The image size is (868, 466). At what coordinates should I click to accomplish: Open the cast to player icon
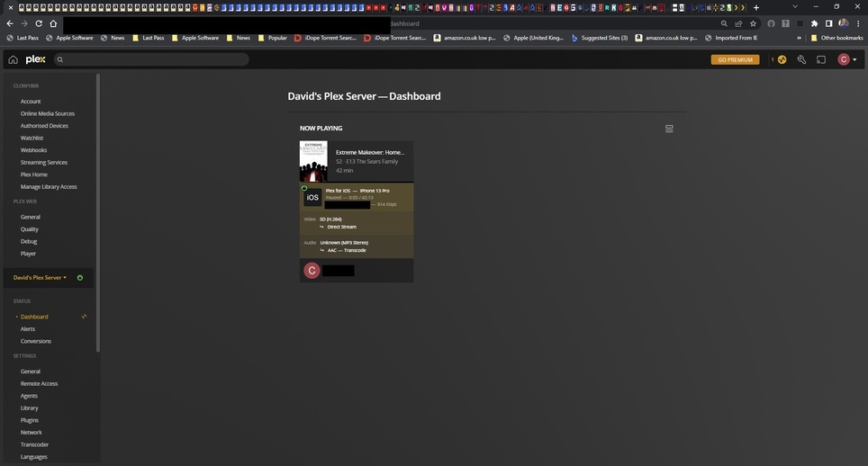(x=821, y=59)
